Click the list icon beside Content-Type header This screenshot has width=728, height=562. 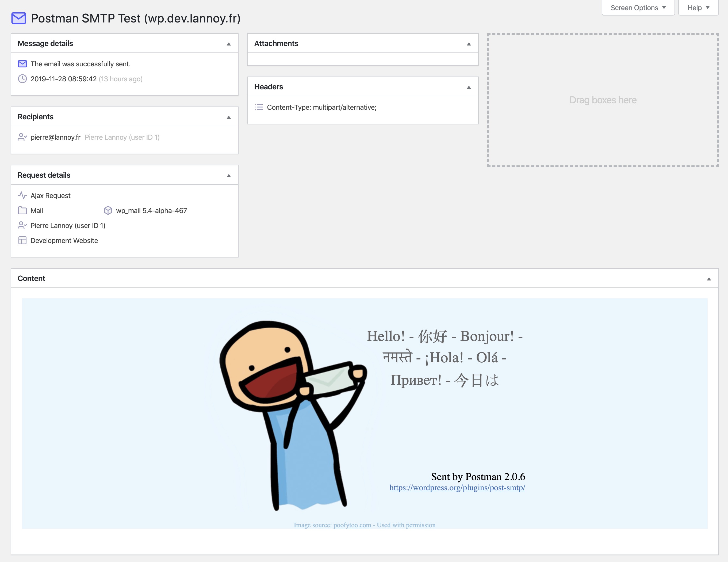(x=259, y=107)
